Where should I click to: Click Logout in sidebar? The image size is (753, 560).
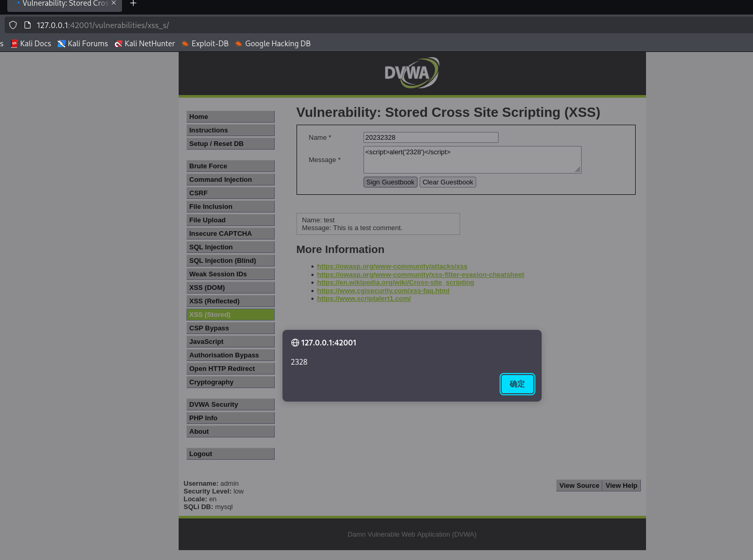[x=230, y=454]
